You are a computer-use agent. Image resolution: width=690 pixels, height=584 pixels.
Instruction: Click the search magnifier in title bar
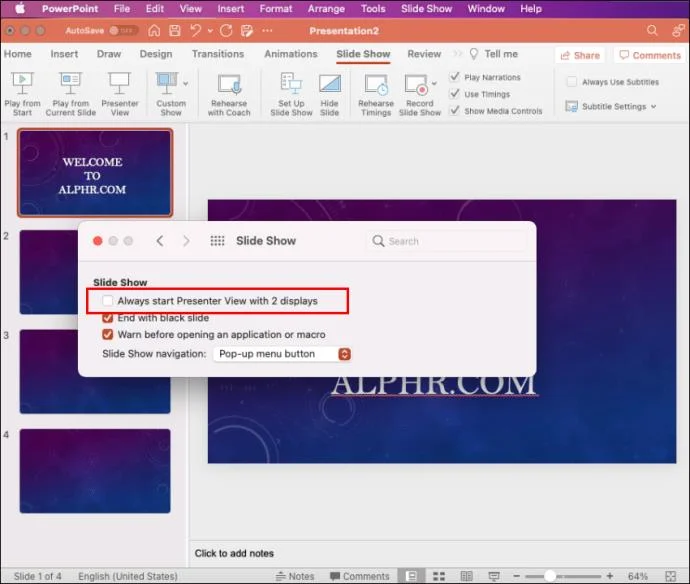click(x=652, y=30)
